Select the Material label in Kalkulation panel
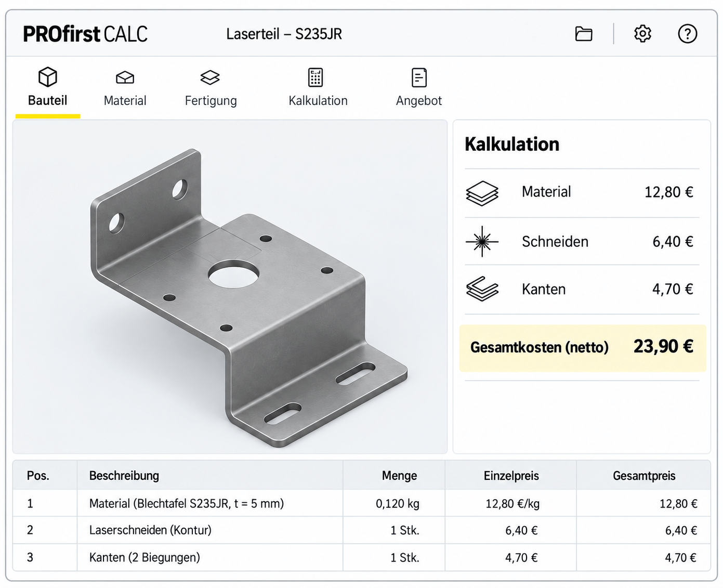The image size is (723, 588). click(546, 192)
